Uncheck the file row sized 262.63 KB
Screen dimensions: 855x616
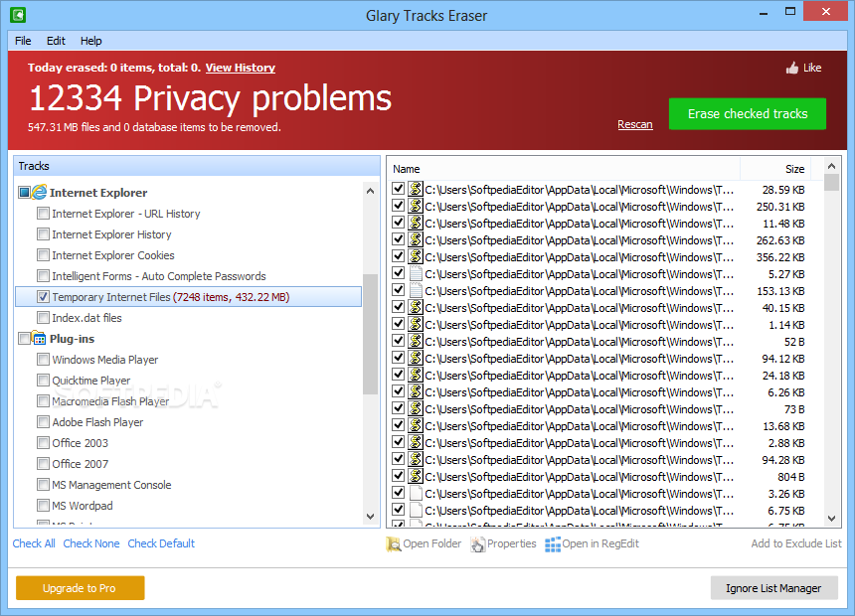[398, 239]
